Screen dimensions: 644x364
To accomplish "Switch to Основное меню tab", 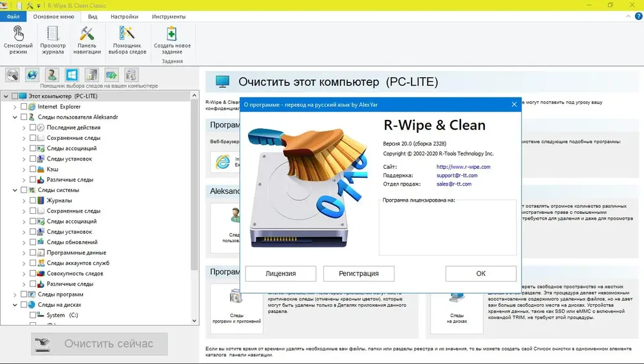I will point(54,17).
